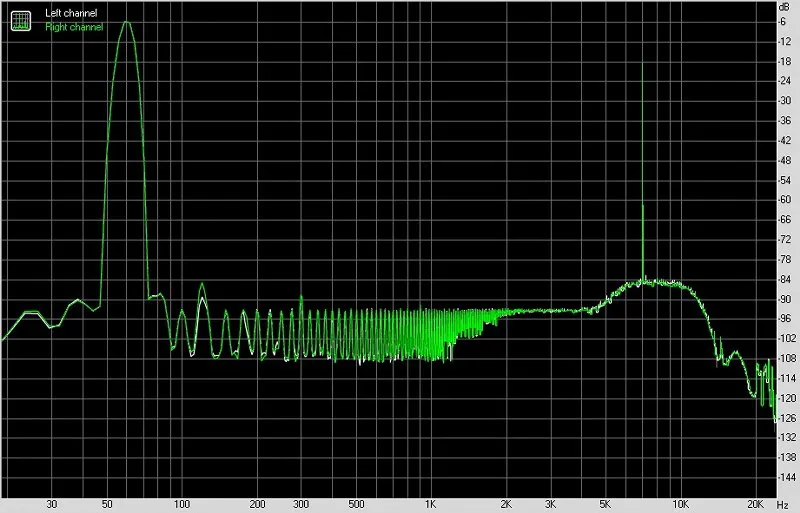The image size is (800, 513).
Task: Click the '500' frequency axis label
Action: pyautogui.click(x=356, y=505)
